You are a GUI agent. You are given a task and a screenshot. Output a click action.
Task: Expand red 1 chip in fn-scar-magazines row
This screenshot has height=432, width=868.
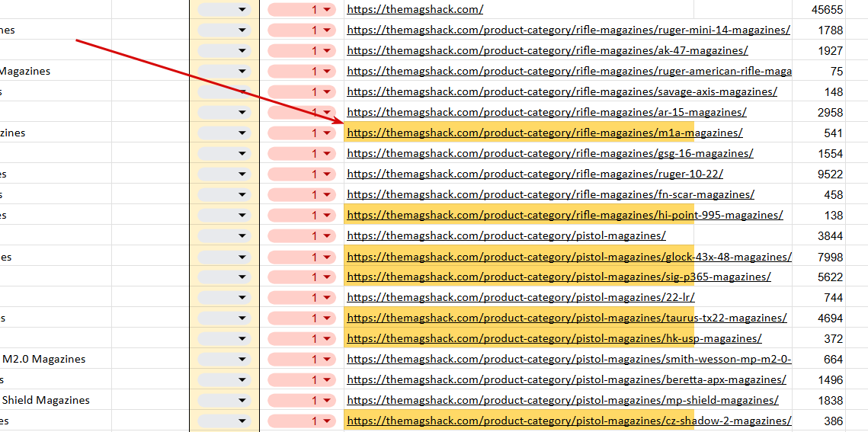(302, 195)
